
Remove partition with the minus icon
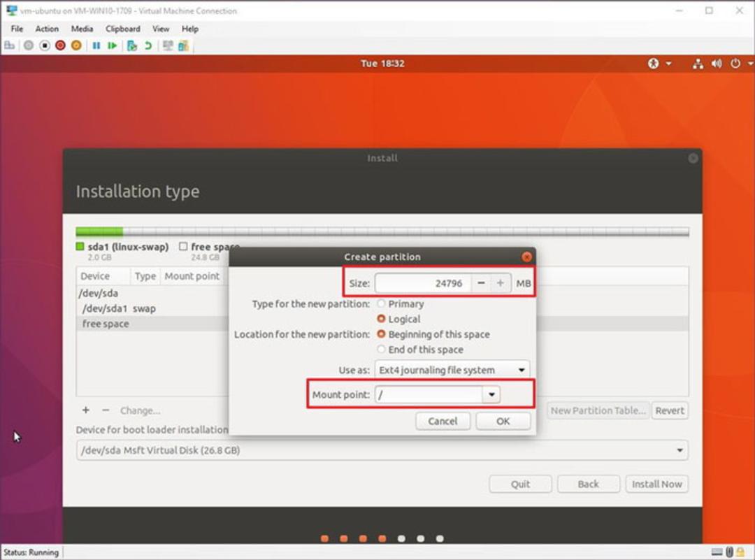pyautogui.click(x=106, y=410)
